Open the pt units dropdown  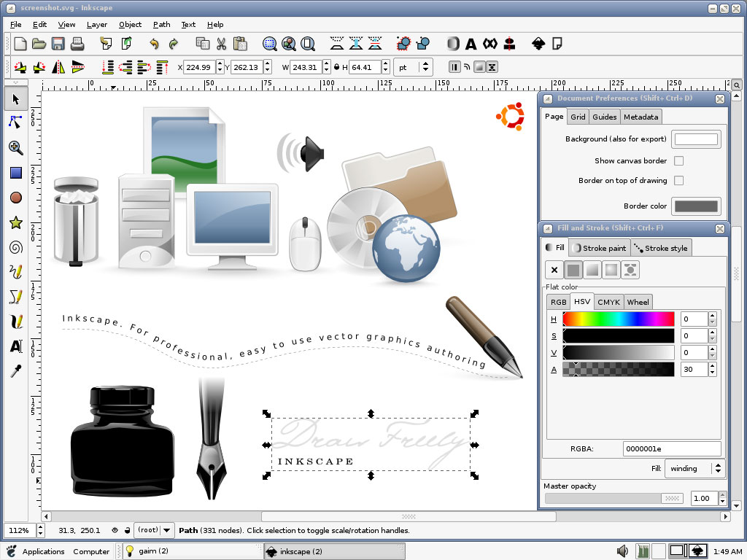coord(413,67)
